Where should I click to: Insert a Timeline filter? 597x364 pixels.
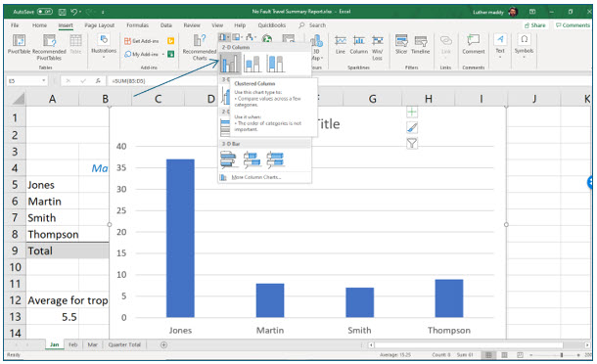(x=420, y=45)
